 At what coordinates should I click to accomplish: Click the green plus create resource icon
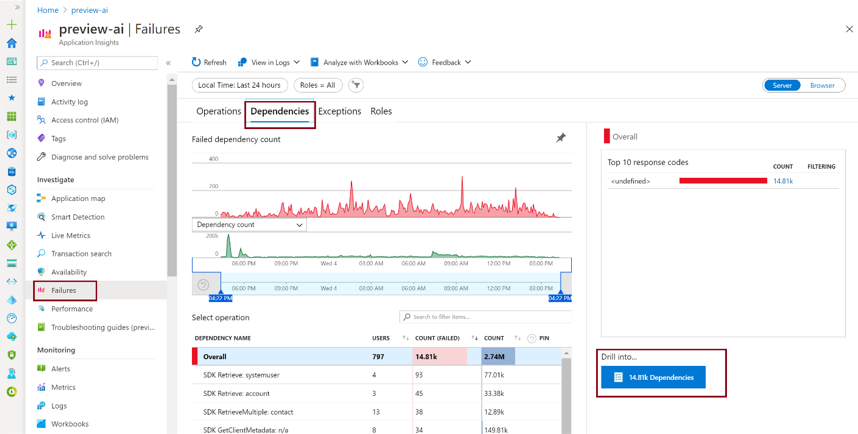point(11,25)
